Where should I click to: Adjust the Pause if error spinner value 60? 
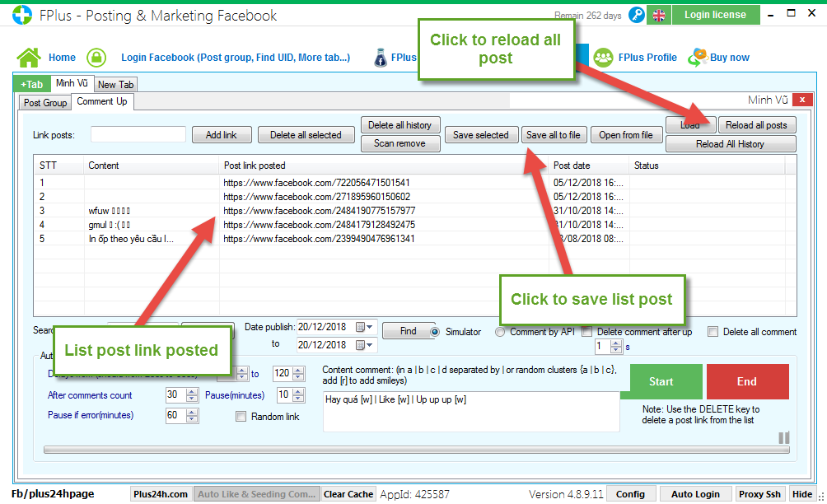(x=192, y=415)
